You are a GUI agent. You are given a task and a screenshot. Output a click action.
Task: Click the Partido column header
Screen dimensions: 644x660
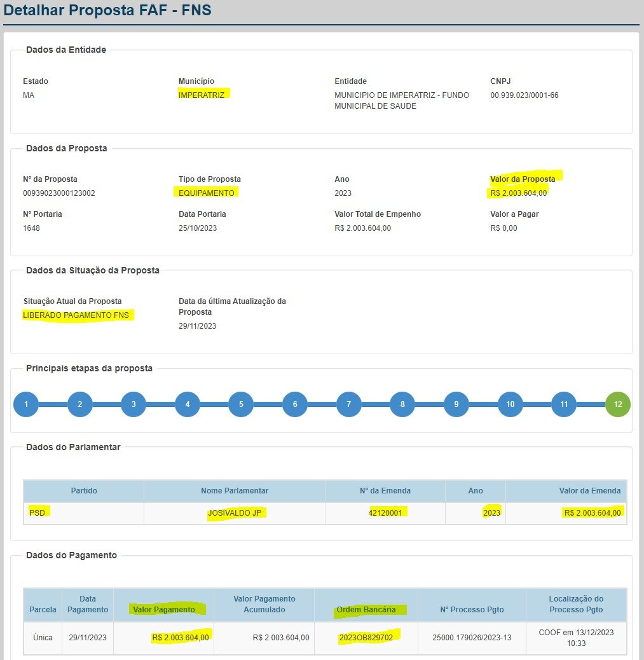(84, 491)
